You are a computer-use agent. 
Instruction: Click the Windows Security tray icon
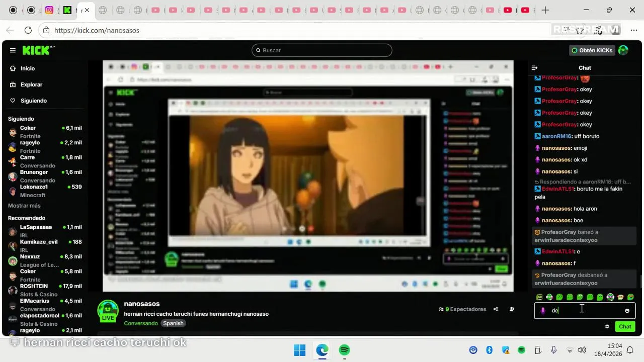point(506,350)
